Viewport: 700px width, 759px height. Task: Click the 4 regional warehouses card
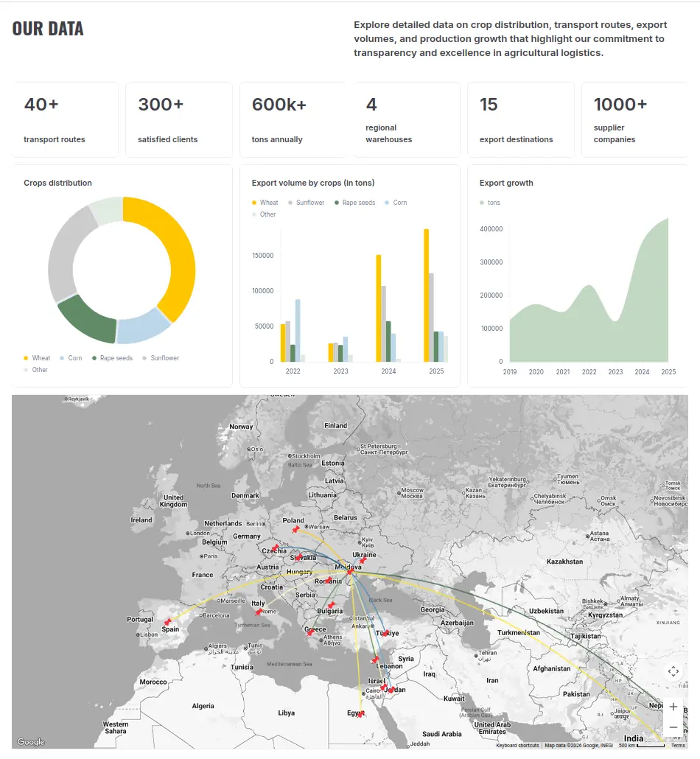(407, 119)
